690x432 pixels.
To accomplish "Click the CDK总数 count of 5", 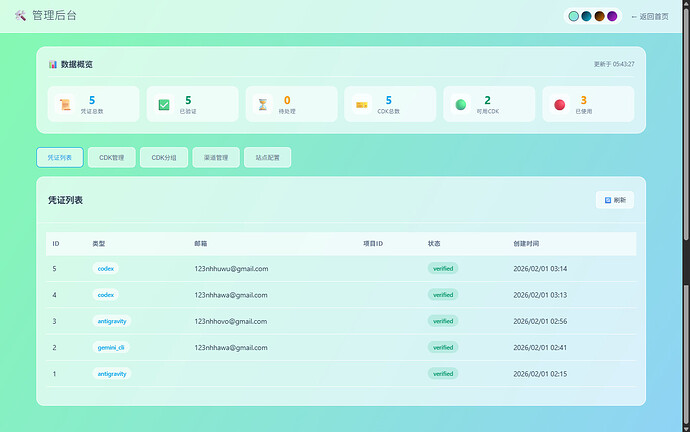I will 389,100.
